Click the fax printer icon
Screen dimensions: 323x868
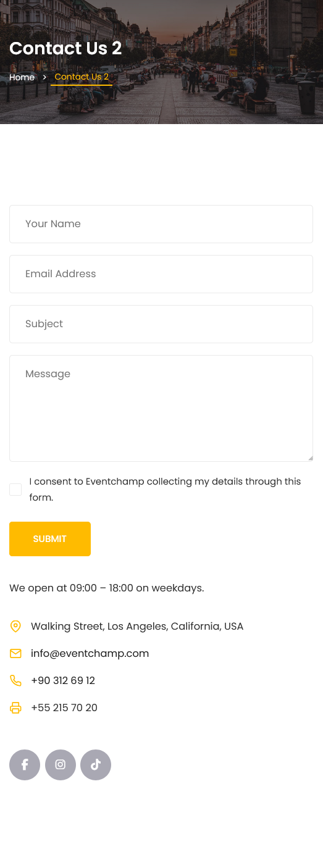tap(15, 707)
